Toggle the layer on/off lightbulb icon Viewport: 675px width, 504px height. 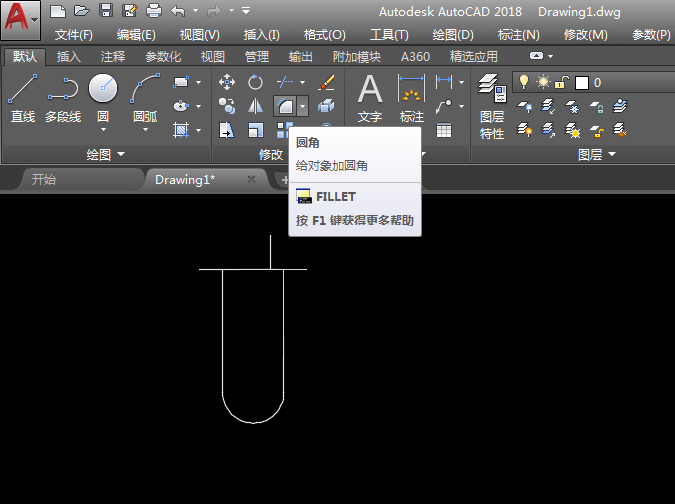523,82
